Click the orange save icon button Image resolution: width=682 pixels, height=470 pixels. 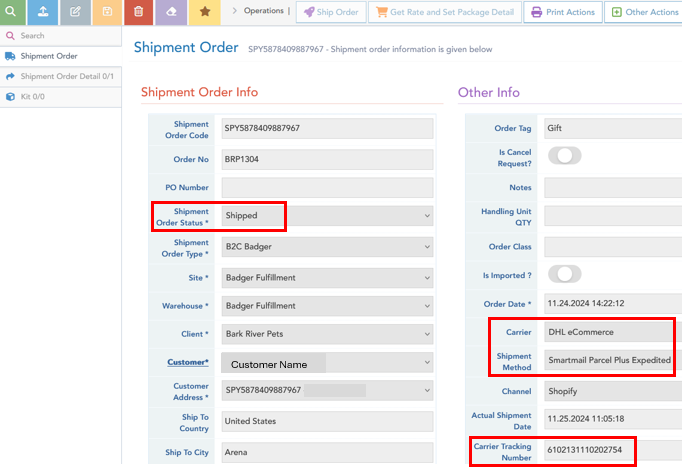click(x=107, y=12)
